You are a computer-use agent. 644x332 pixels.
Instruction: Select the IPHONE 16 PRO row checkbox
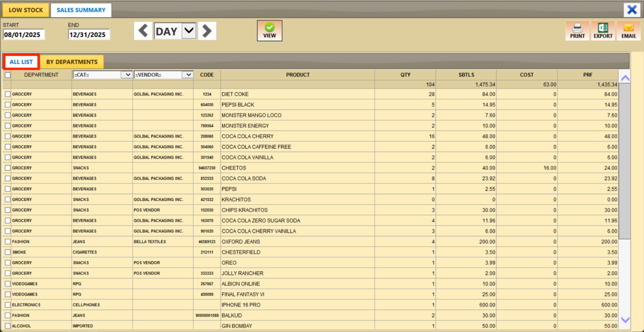pos(7,305)
